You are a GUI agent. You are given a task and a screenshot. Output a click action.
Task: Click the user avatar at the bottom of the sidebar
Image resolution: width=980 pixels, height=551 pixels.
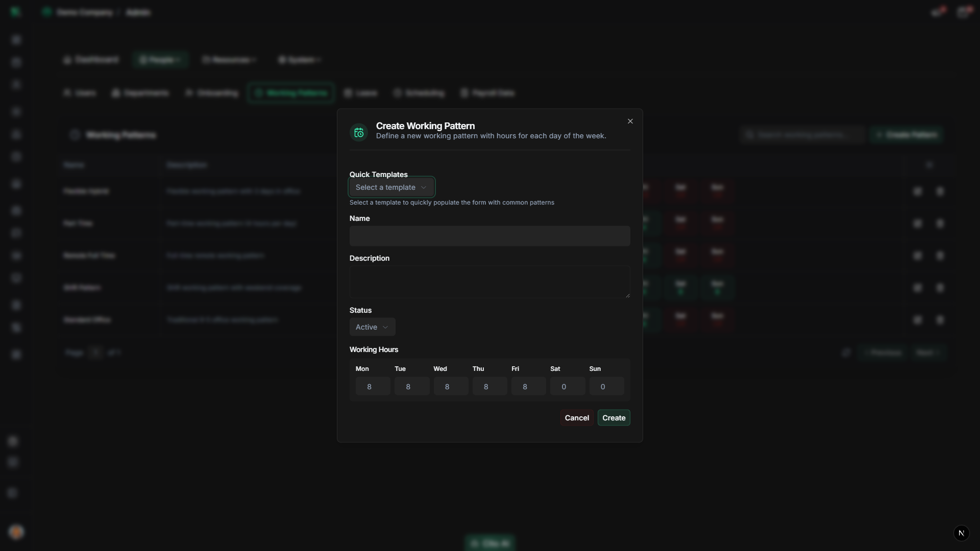pyautogui.click(x=17, y=532)
